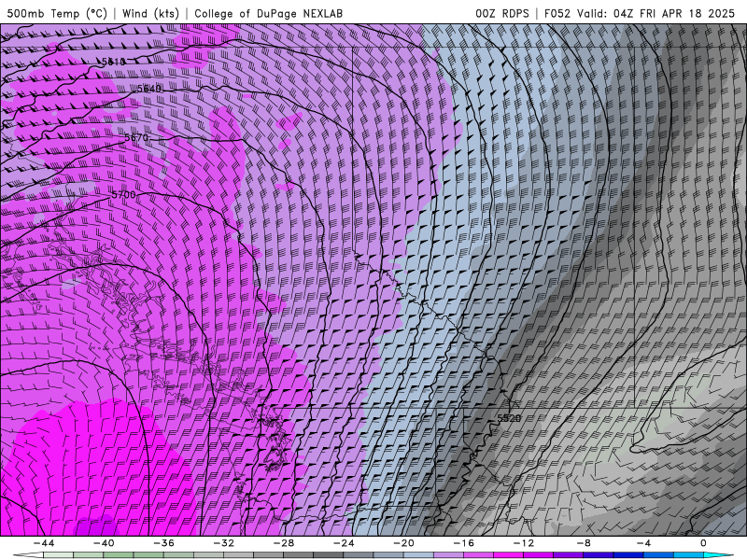
Task: Click the 5640 height contour label
Action: [149, 89]
